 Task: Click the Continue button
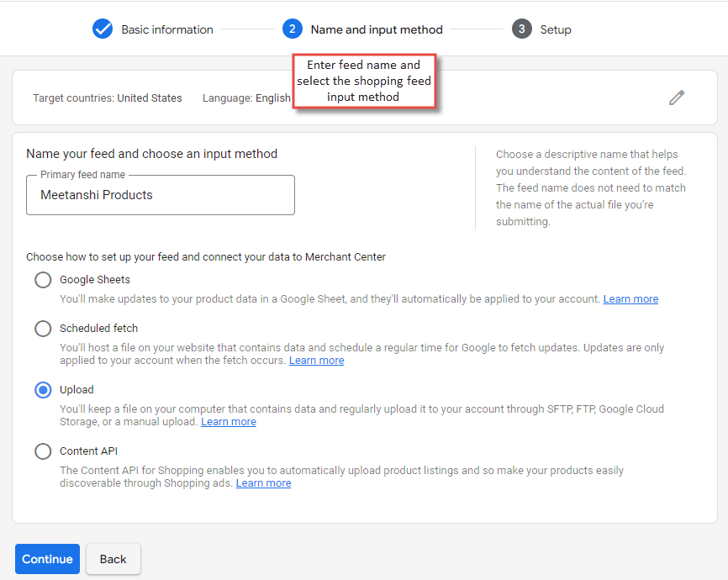click(x=47, y=559)
